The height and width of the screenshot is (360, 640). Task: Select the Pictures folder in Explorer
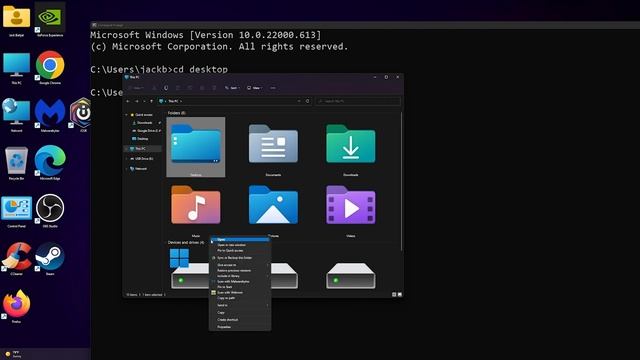coord(273,210)
